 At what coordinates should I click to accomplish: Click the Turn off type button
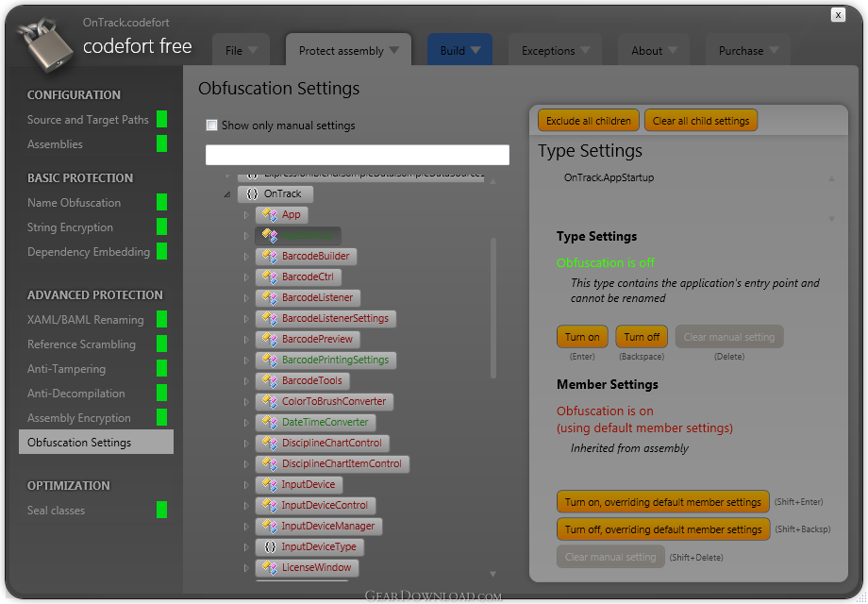point(642,337)
